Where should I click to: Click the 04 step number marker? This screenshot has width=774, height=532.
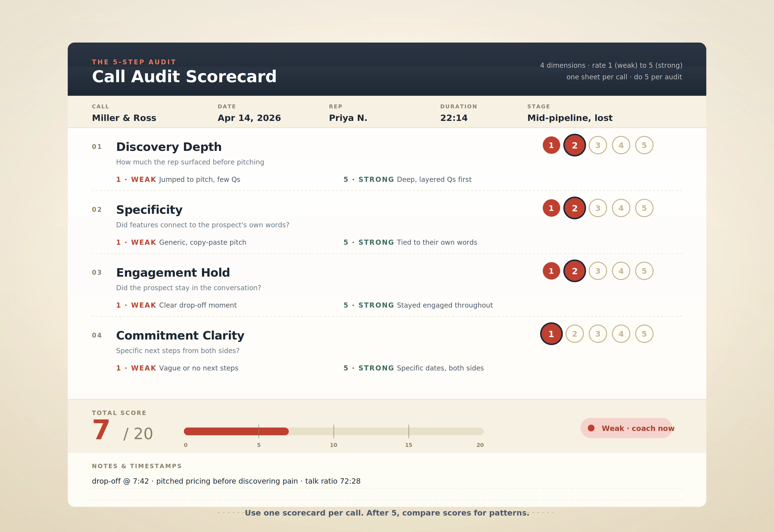click(97, 336)
